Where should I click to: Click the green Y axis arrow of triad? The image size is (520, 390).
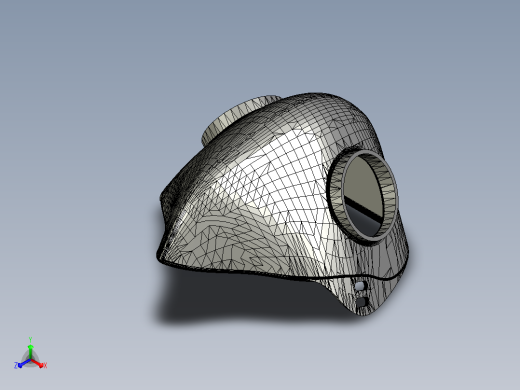30,352
